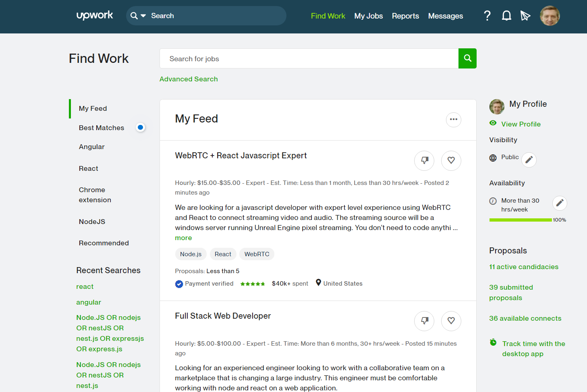Image resolution: width=587 pixels, height=392 pixels.
Task: Select the Angular saved search
Action: tap(91, 147)
